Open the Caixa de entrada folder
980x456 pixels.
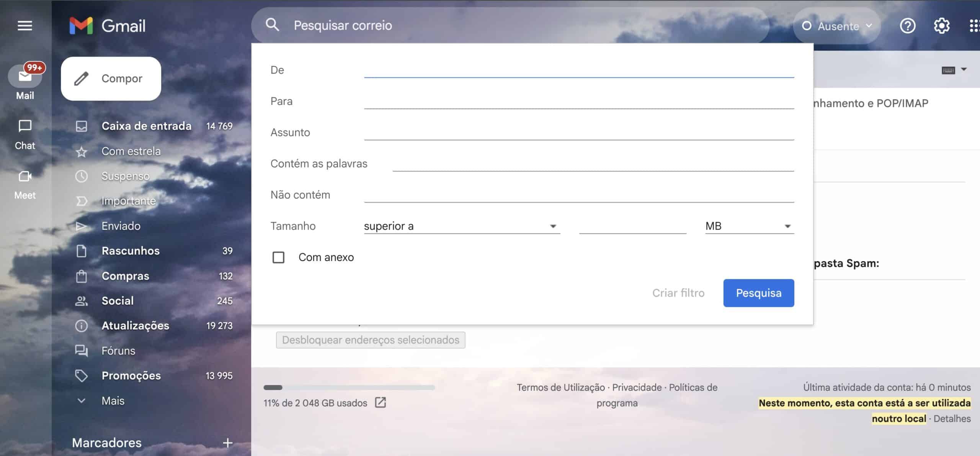click(x=146, y=126)
